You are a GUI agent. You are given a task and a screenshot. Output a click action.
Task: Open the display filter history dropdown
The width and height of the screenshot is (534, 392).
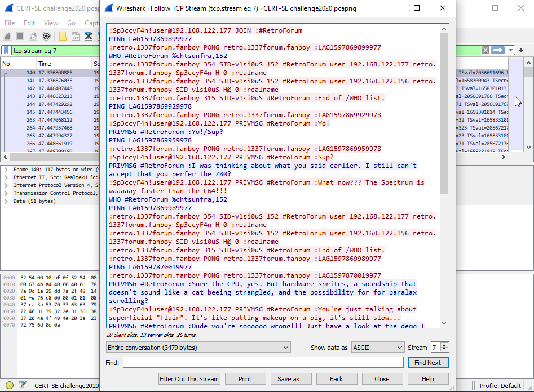pyautogui.click(x=510, y=50)
